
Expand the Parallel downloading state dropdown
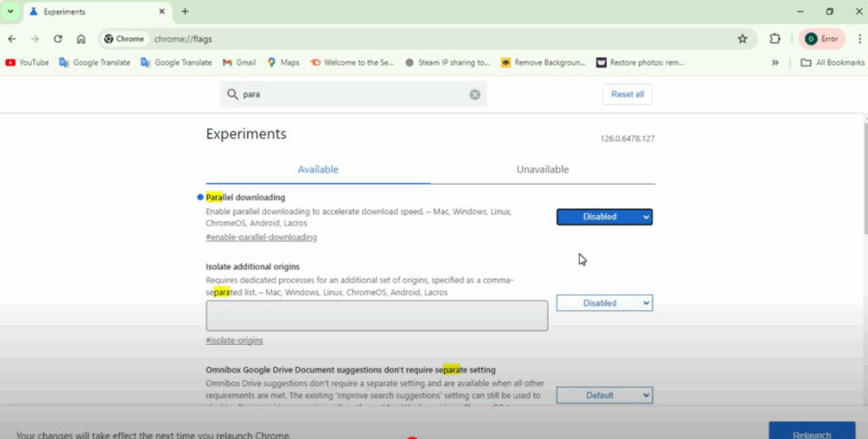point(604,217)
